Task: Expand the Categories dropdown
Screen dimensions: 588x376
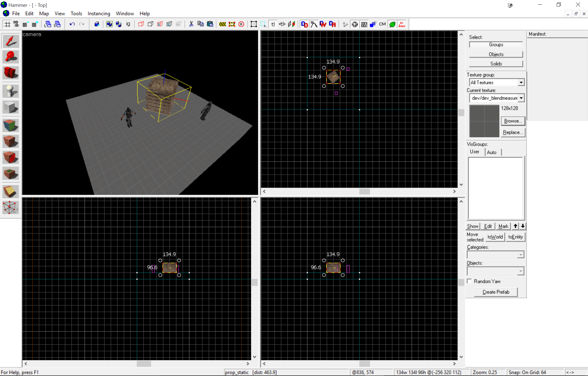Action: [520, 255]
